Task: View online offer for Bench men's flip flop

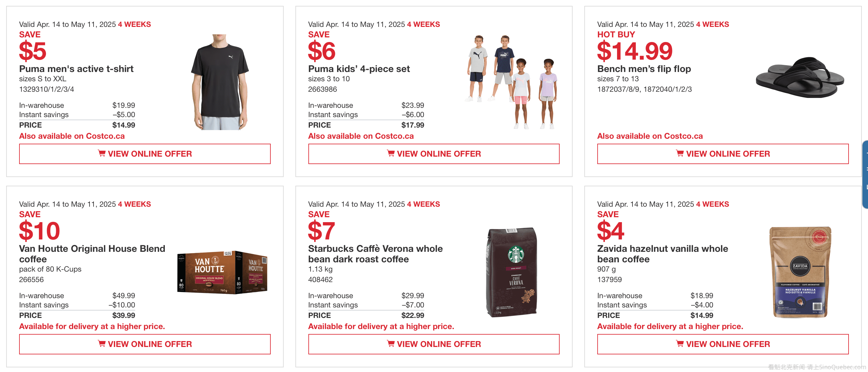Action: click(722, 154)
